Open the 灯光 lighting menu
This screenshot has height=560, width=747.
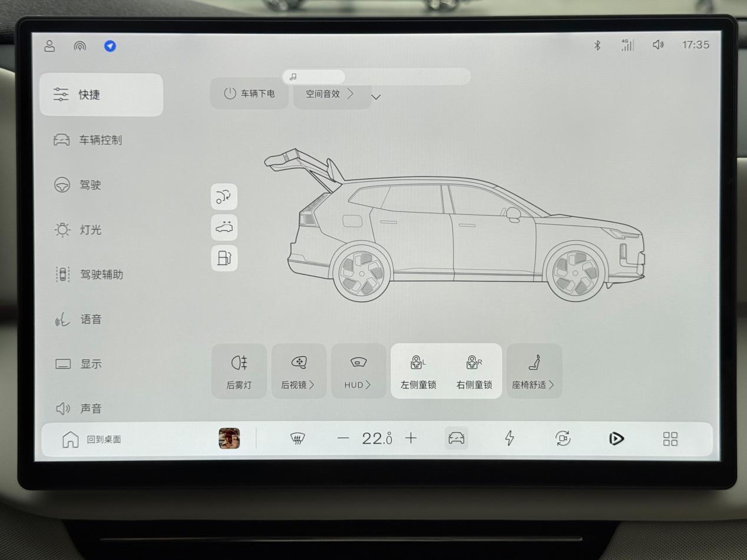[x=78, y=230]
